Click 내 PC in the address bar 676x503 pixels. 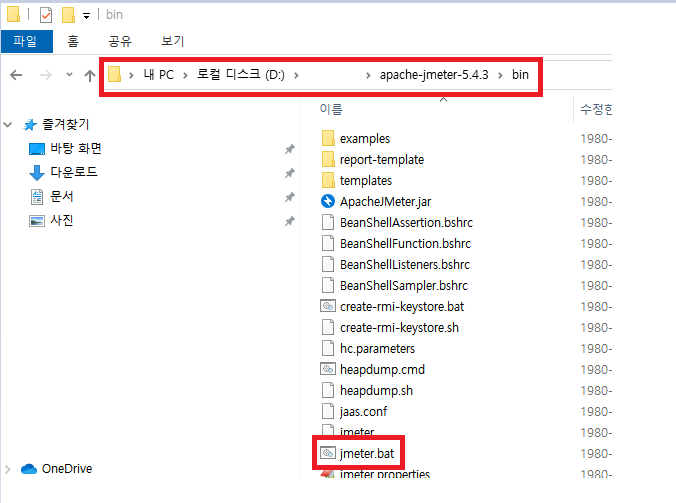159,75
